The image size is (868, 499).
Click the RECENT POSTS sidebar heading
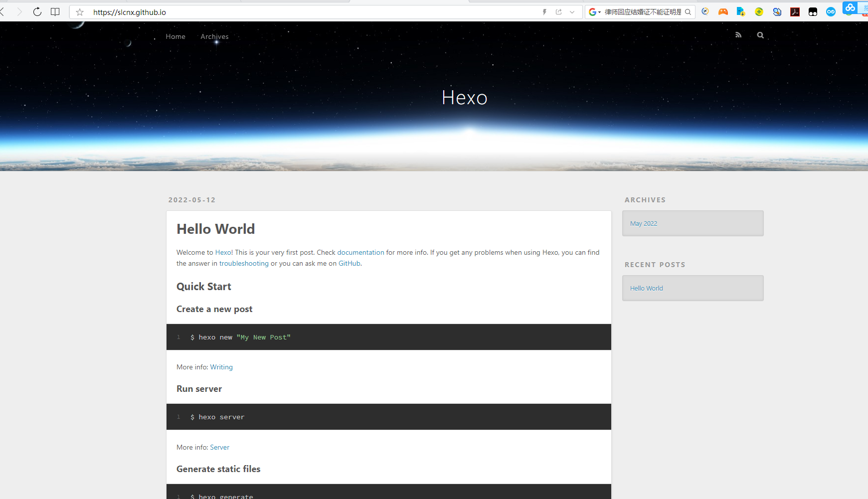point(655,265)
